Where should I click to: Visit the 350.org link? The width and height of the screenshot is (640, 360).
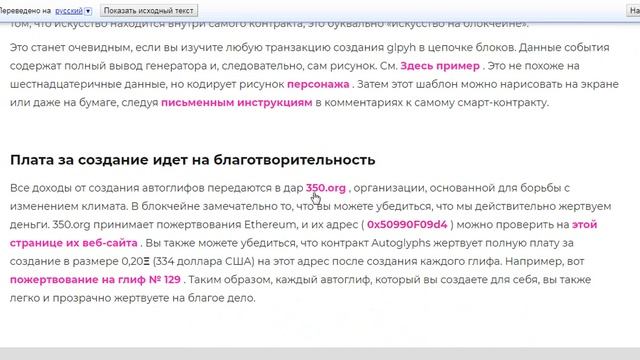coord(326,188)
